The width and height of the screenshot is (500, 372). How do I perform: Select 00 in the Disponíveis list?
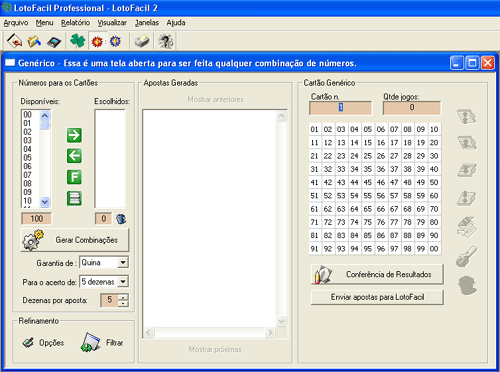coord(31,115)
